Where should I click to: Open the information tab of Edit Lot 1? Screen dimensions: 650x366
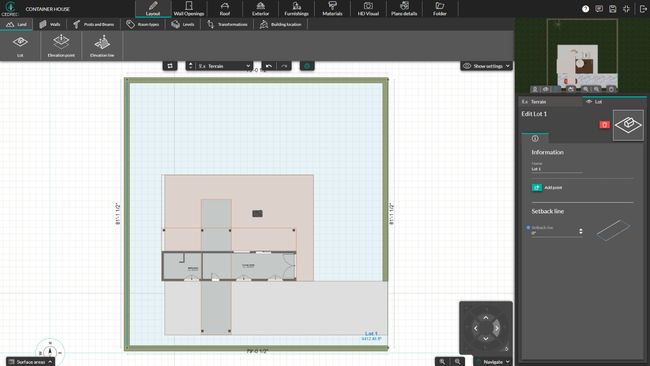click(535, 138)
